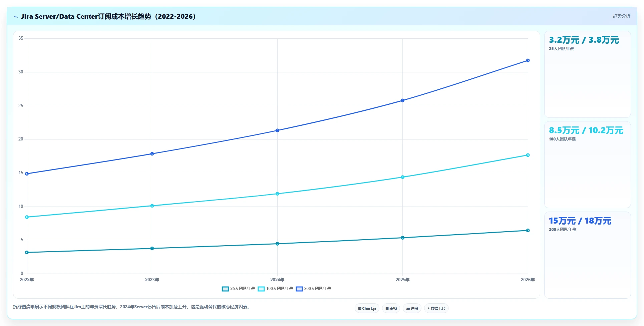Click the 进度 tag pill
The width and height of the screenshot is (644, 326).
point(412,308)
